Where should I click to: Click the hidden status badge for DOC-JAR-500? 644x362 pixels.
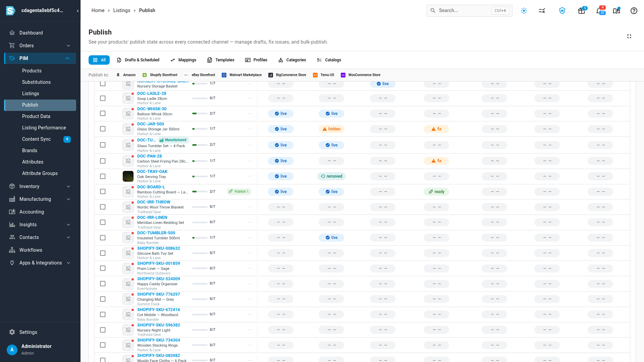pyautogui.click(x=331, y=129)
